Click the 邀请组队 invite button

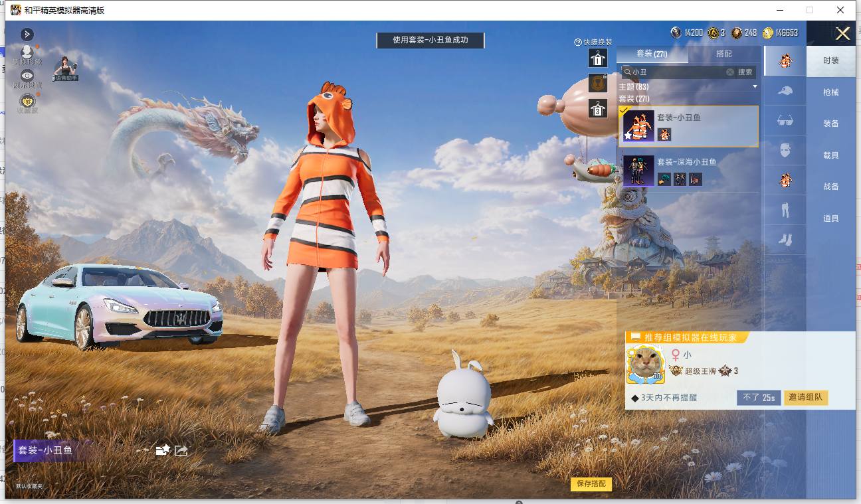(806, 398)
